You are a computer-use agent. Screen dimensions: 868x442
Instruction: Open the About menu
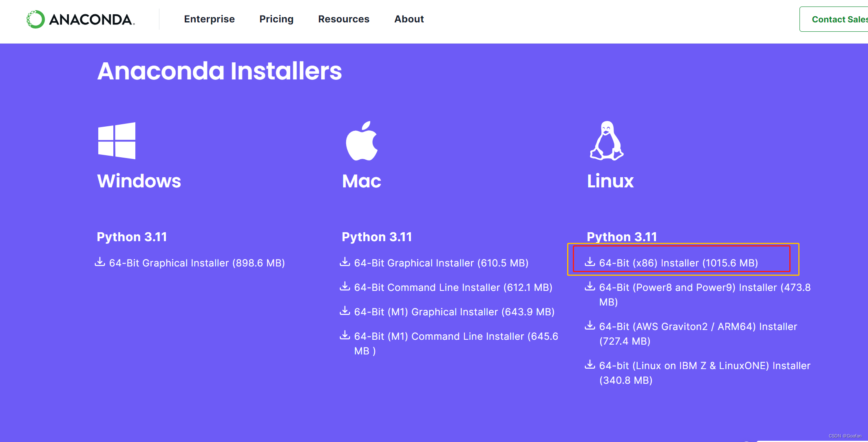409,19
